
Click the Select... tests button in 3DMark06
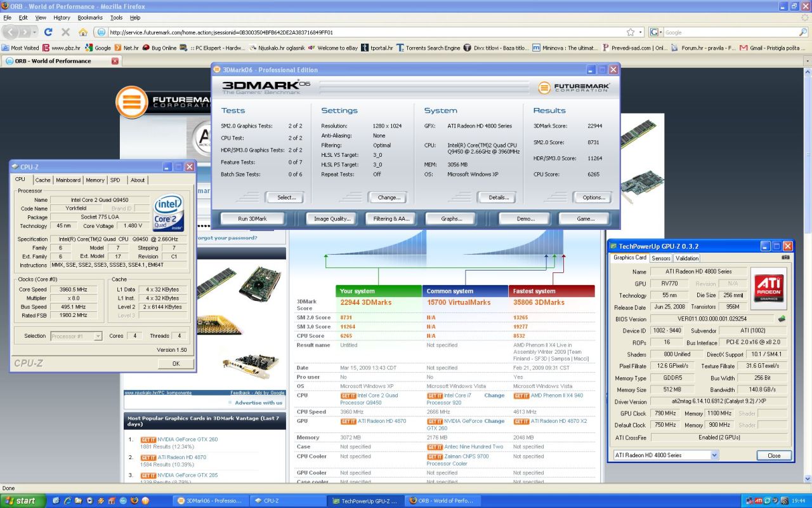[287, 197]
